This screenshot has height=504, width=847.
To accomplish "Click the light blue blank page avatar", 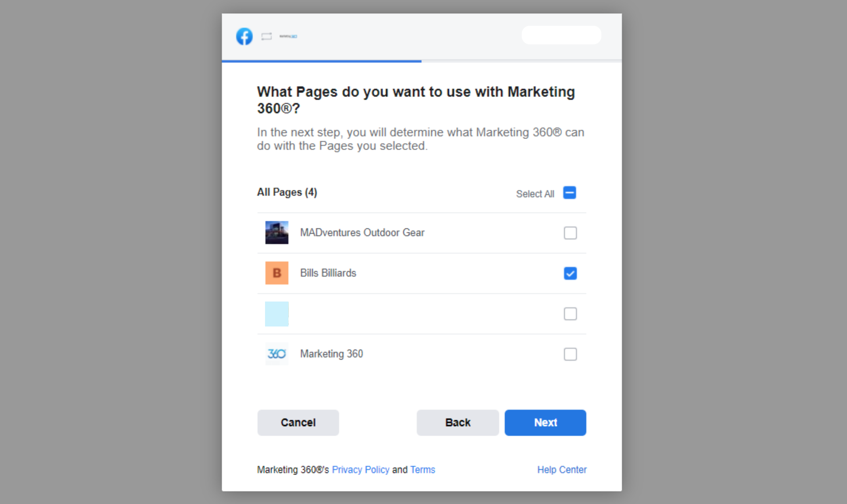I will [x=277, y=314].
